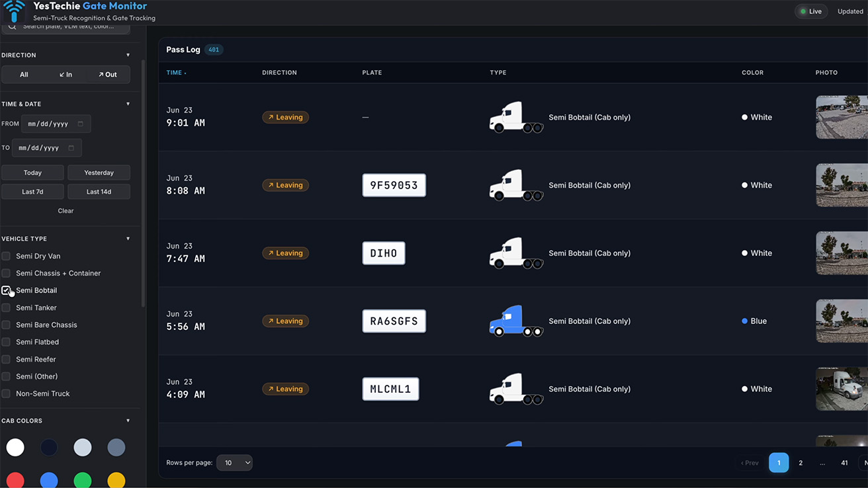The width and height of the screenshot is (868, 488).
Task: Click the YesTechie wifi logo icon
Action: (x=14, y=10)
